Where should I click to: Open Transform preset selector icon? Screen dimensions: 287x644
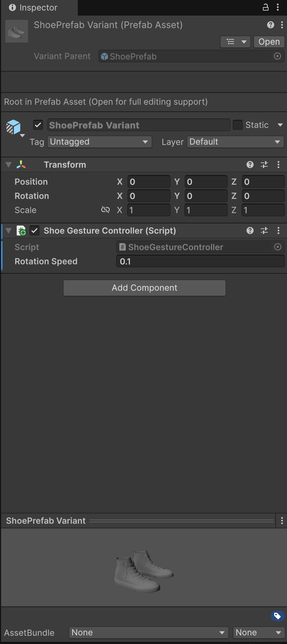(x=264, y=165)
